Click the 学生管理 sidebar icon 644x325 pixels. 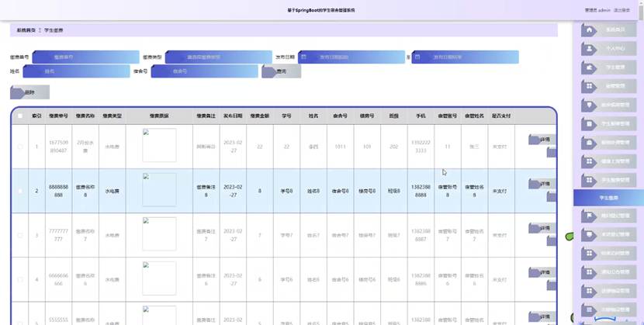click(x=590, y=67)
